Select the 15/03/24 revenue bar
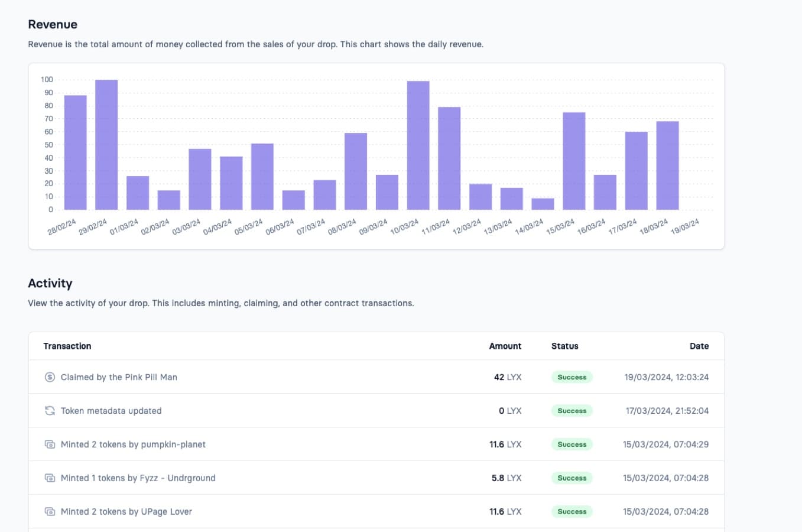The image size is (802, 532). pyautogui.click(x=574, y=161)
